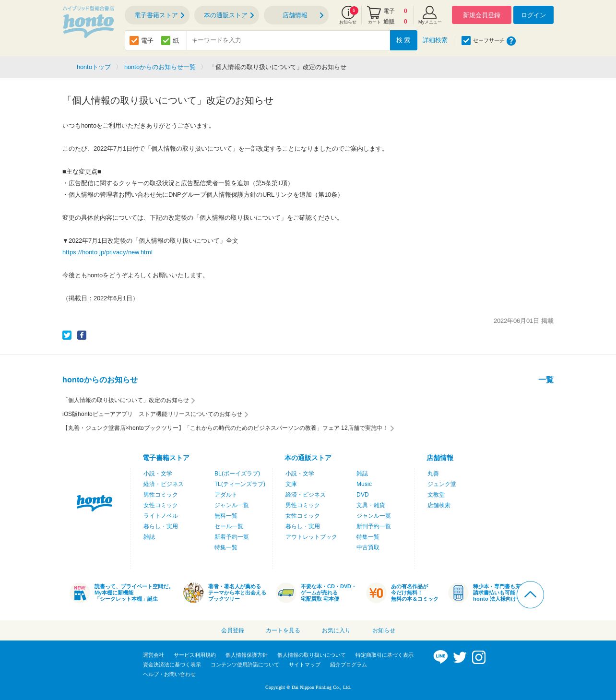616x700 pixels.
Task: Open 丸善 store link
Action: pos(433,474)
